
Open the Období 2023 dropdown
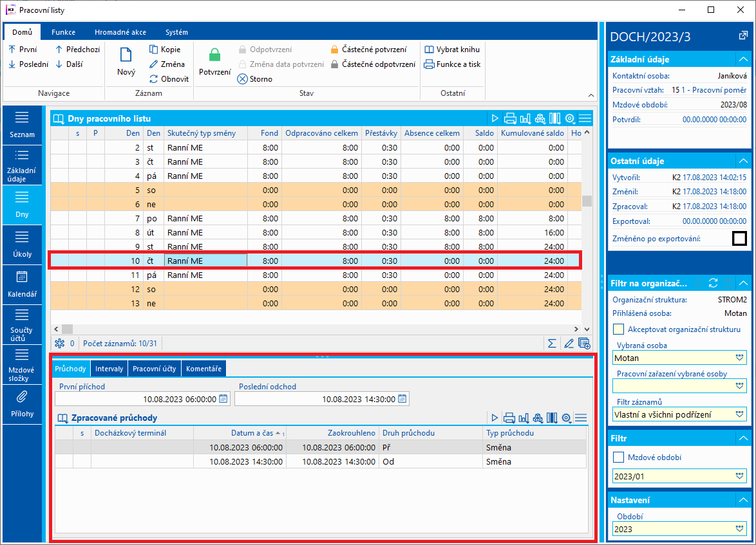point(739,529)
